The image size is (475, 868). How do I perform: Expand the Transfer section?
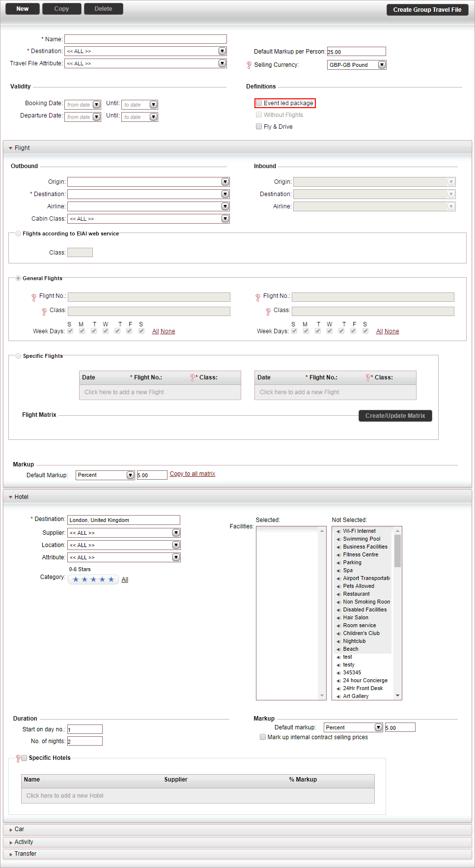pyautogui.click(x=11, y=854)
